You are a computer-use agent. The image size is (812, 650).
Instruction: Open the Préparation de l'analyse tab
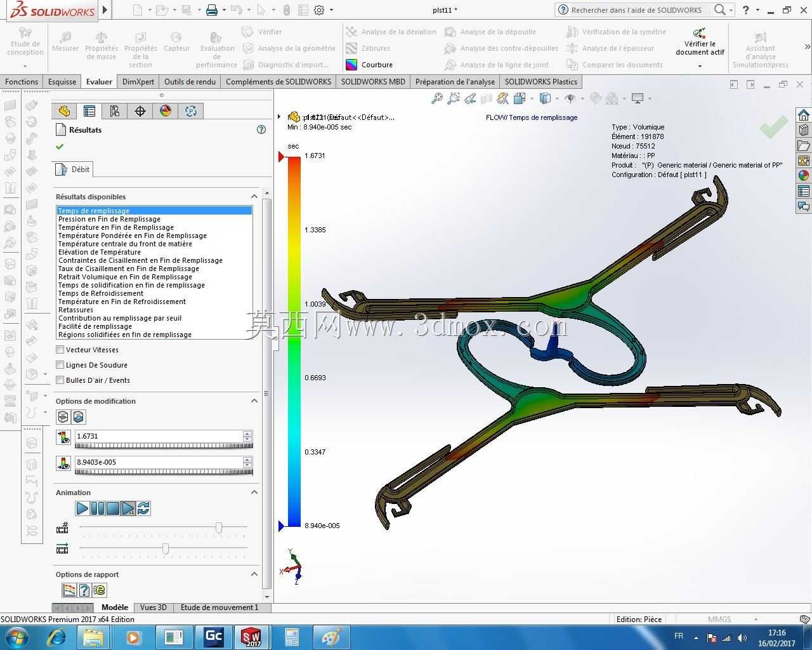point(455,82)
